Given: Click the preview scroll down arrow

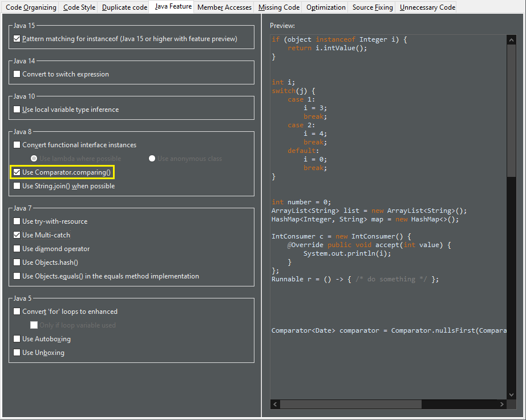Looking at the screenshot, I should tap(511, 395).
